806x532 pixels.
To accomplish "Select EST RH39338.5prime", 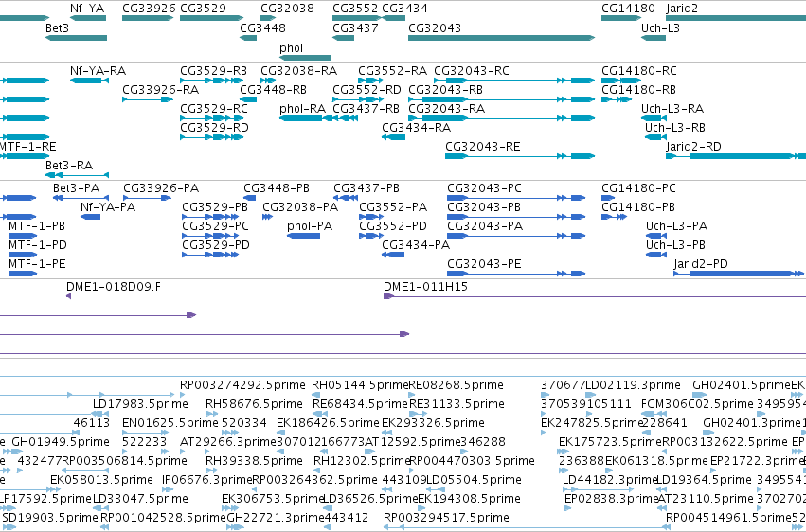I will (254, 461).
